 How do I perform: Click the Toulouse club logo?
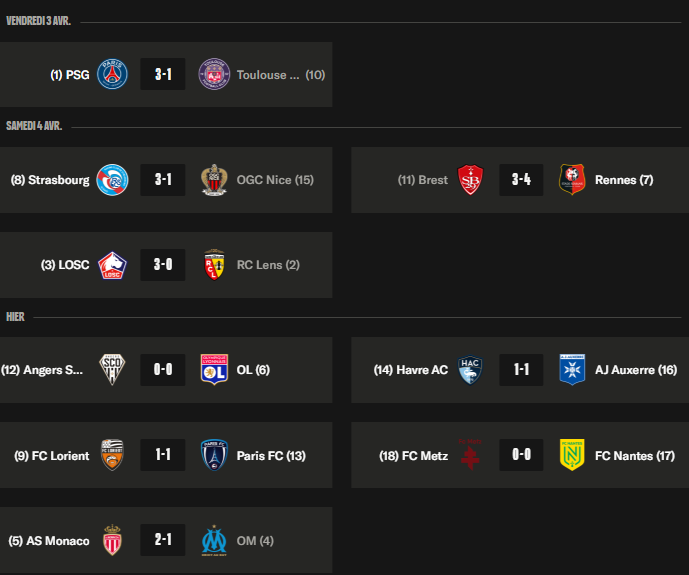click(x=214, y=75)
